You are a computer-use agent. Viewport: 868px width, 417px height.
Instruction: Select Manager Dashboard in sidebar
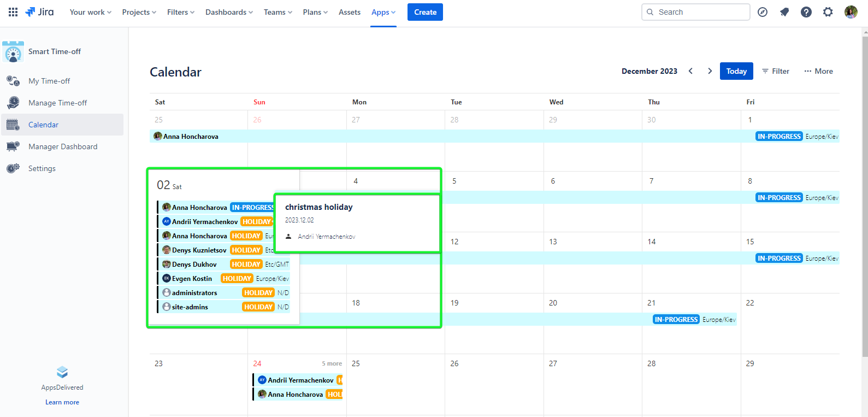(x=63, y=146)
